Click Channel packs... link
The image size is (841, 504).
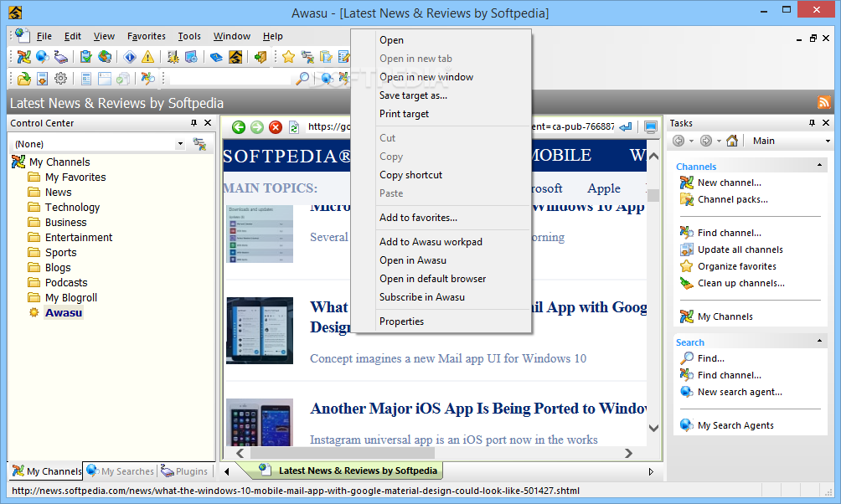click(732, 199)
